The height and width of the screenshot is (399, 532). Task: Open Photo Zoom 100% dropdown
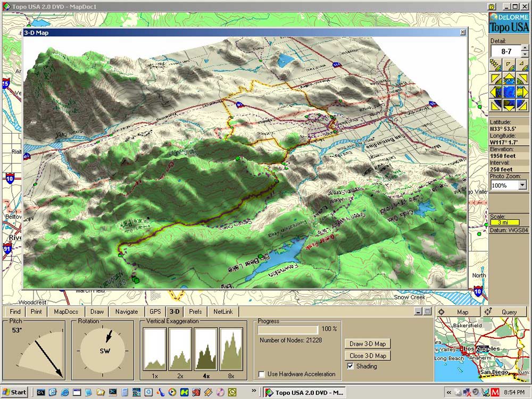522,185
